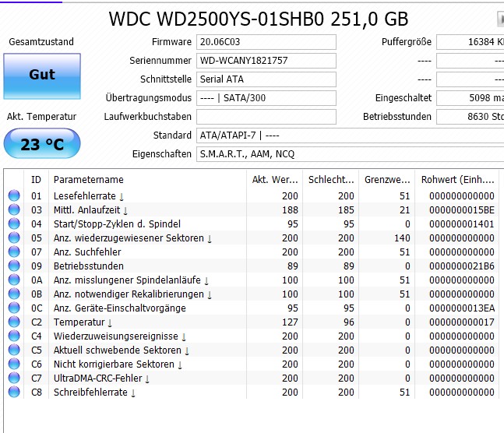Click the status icon of Start/Stopp-Zyklen row
Viewport: 504px width, 433px height.
(x=14, y=224)
